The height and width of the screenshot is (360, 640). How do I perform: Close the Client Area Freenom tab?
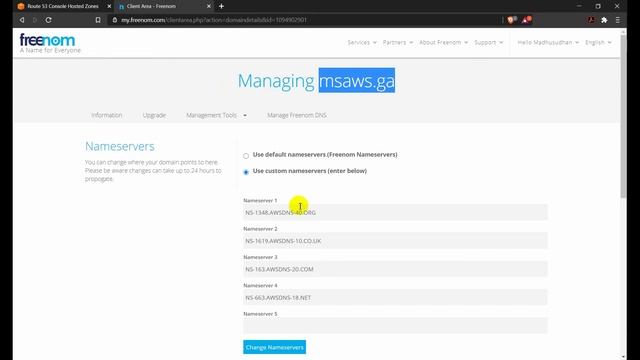[x=209, y=6]
